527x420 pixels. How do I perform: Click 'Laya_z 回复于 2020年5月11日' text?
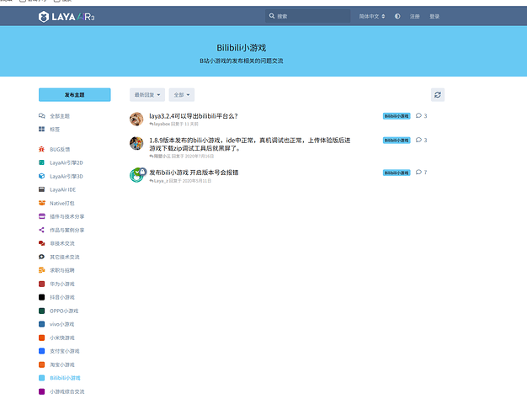click(x=180, y=181)
